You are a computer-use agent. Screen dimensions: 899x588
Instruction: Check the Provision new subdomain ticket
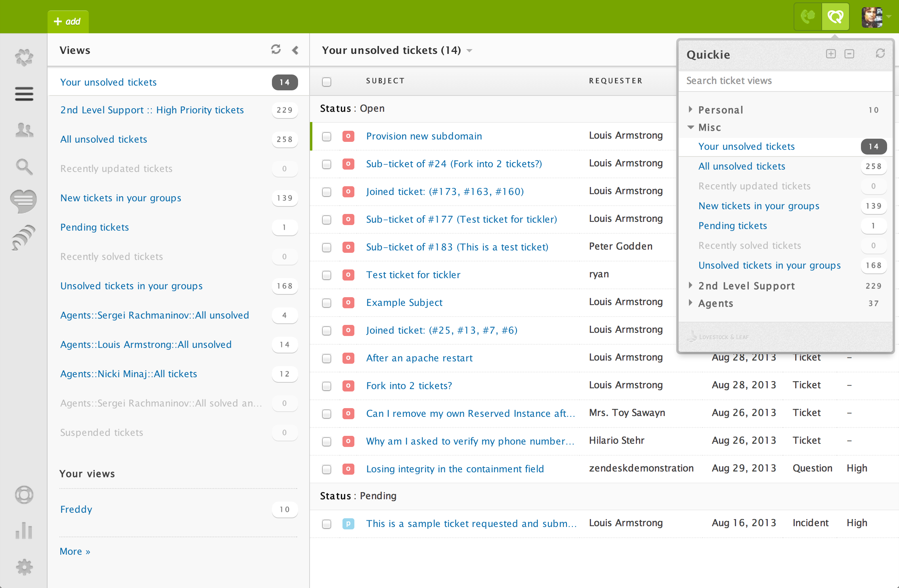click(x=327, y=137)
